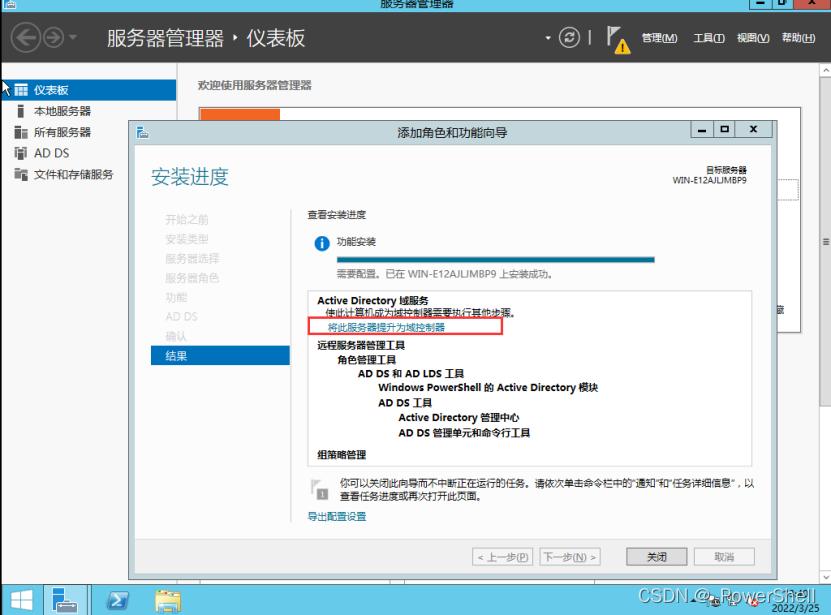Click the 本地服务器 server icon
Viewport: 831px width, 615px height.
pyautogui.click(x=21, y=111)
